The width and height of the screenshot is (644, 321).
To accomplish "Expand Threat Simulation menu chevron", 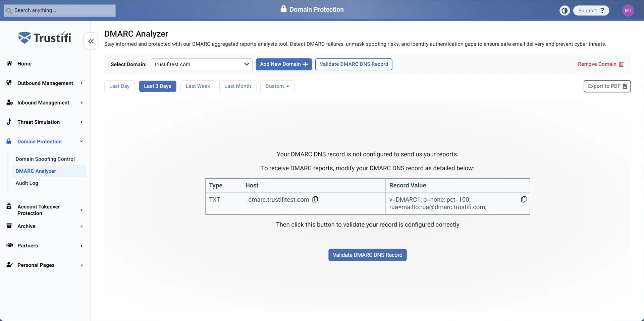I will (82, 122).
